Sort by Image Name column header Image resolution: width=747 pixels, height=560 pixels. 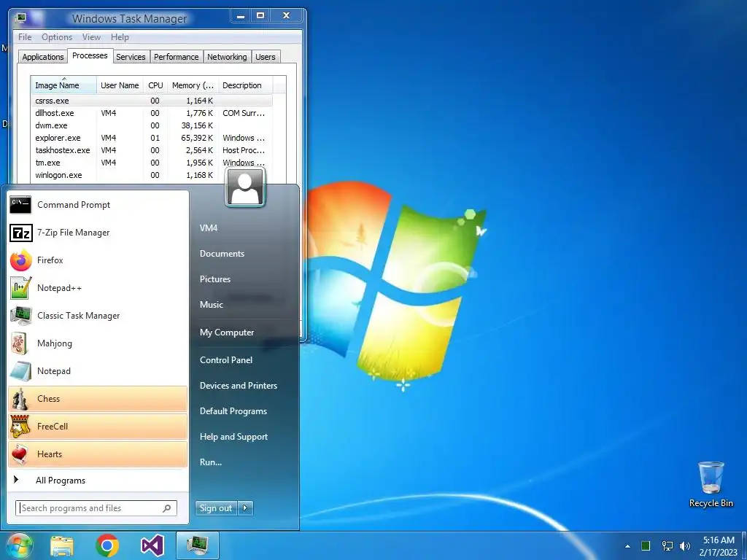[x=63, y=85]
